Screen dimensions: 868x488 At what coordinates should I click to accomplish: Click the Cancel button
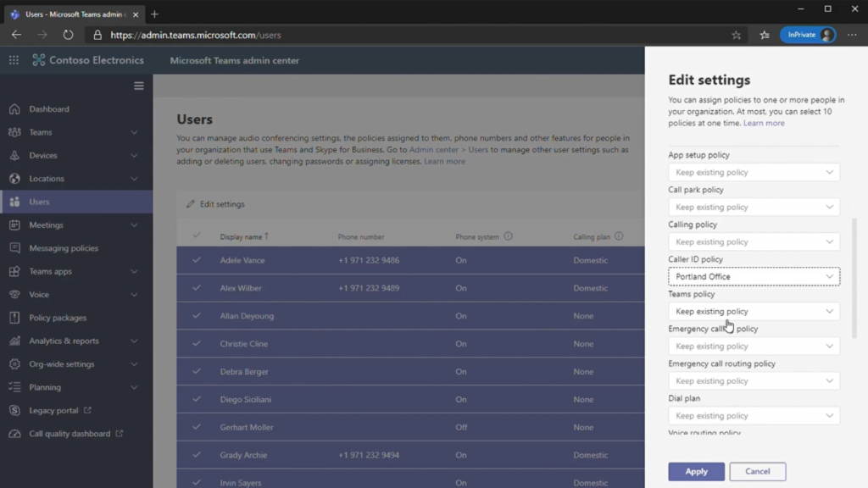(x=757, y=471)
